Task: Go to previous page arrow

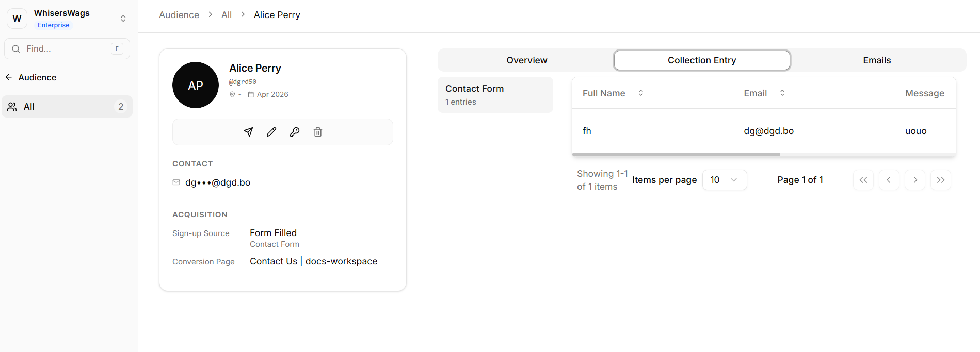Action: click(x=889, y=180)
